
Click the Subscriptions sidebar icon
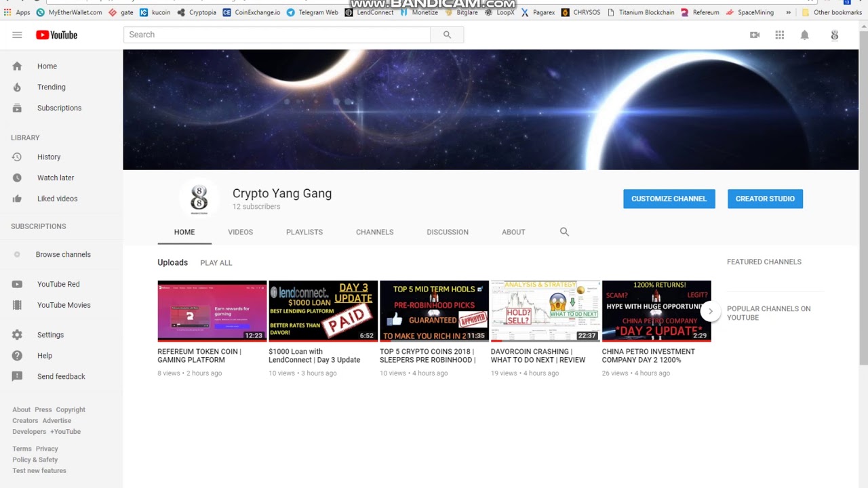coord(17,108)
